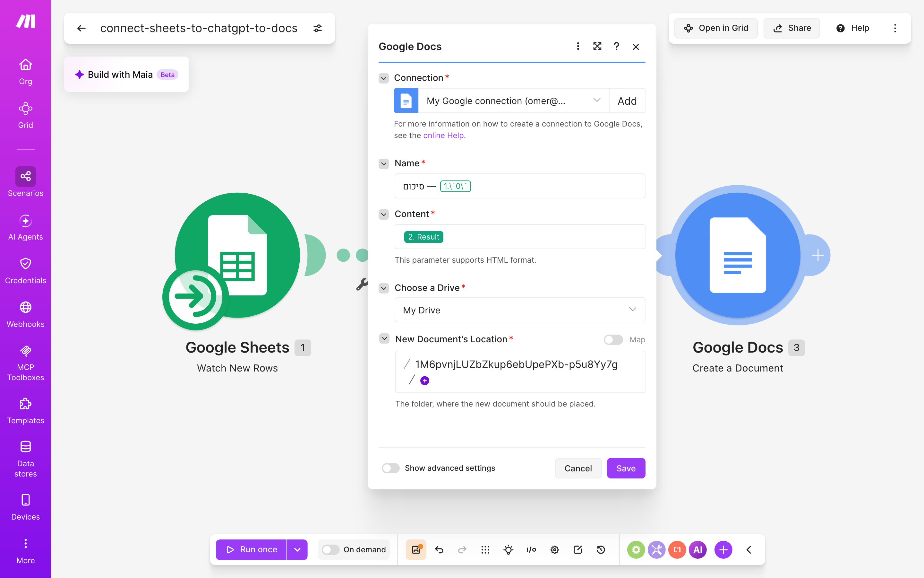Open the Grid view in sidebar
Screen dimensions: 924x578
[26, 115]
